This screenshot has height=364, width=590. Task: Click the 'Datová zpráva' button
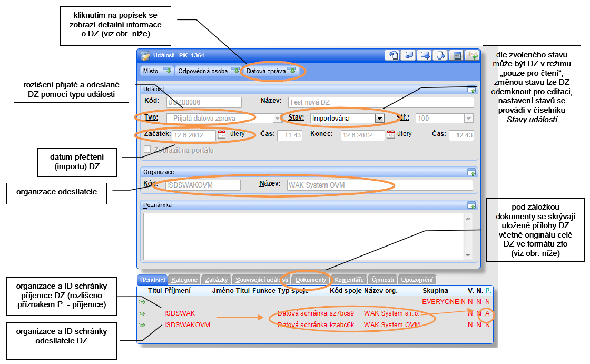tap(271, 71)
